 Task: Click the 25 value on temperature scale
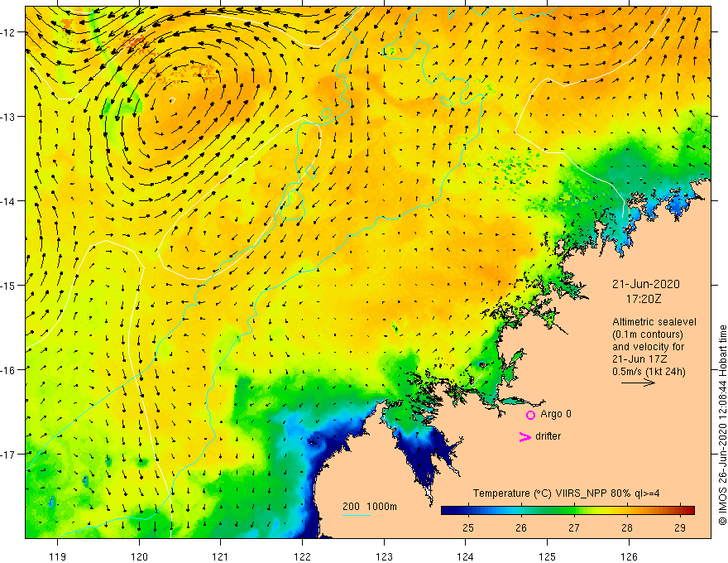468,527
